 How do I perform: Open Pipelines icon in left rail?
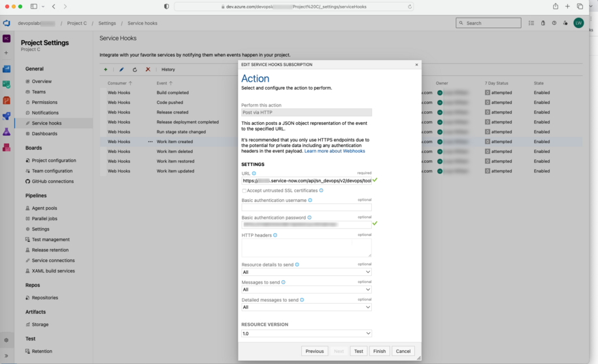click(7, 116)
